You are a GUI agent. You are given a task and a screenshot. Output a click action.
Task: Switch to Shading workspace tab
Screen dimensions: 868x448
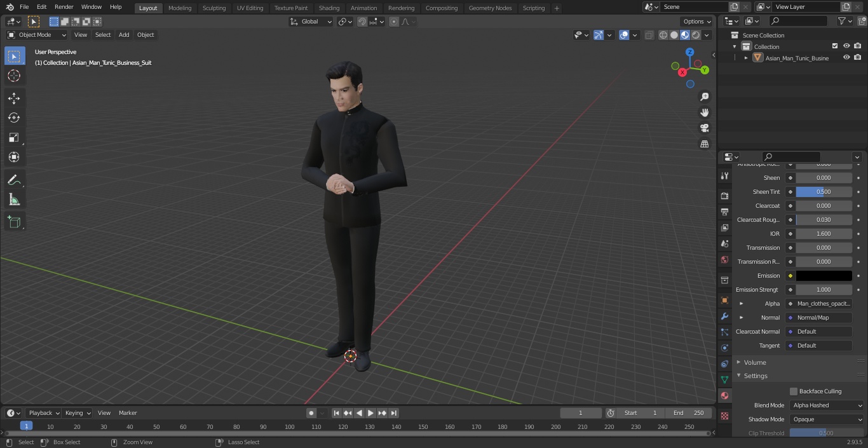329,8
